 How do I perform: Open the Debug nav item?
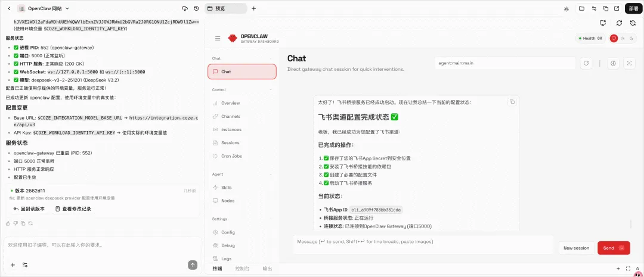click(242, 245)
